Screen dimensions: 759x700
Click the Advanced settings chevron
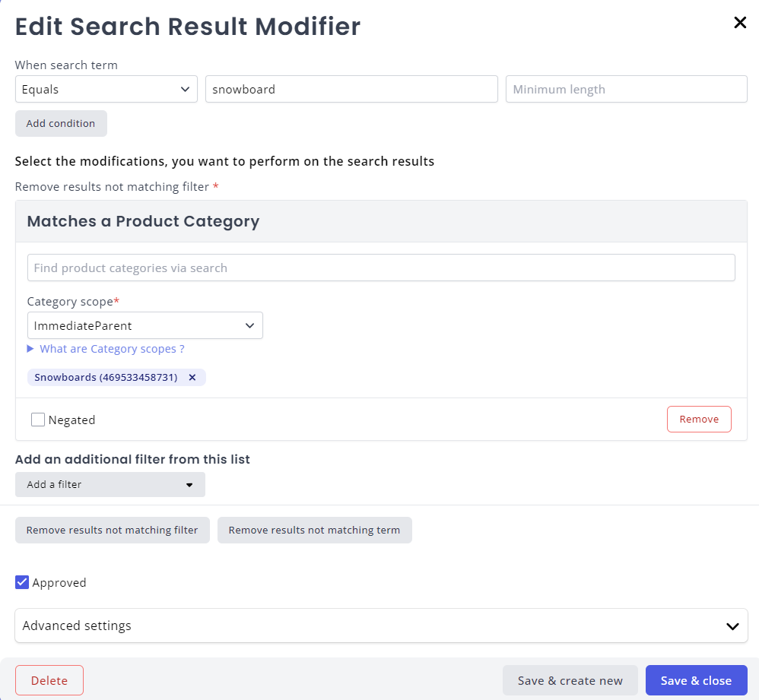point(732,626)
